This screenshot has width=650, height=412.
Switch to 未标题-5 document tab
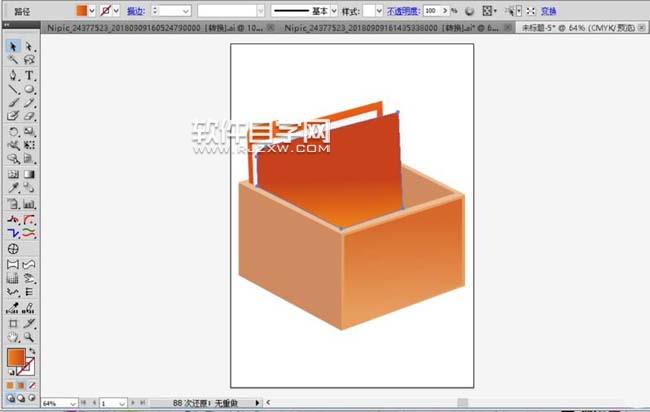click(578, 28)
